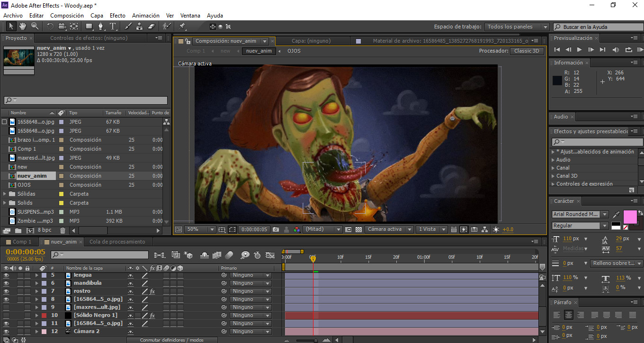Click the OJOS breadcrumb in composition navigator
Viewport: 644px width, 343px height.
tap(294, 51)
